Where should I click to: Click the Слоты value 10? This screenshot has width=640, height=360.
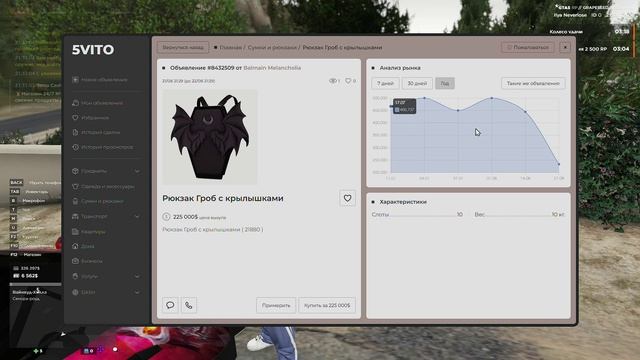click(x=460, y=214)
